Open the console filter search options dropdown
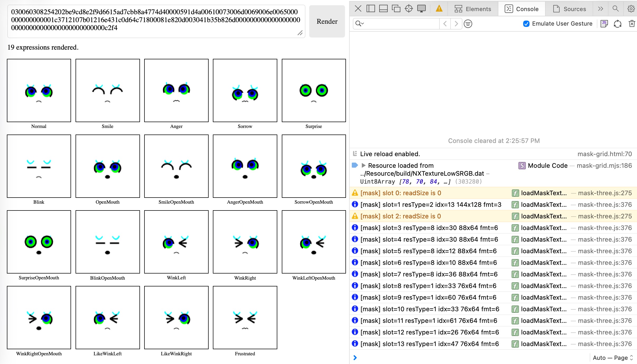This screenshot has width=637, height=364. point(360,24)
